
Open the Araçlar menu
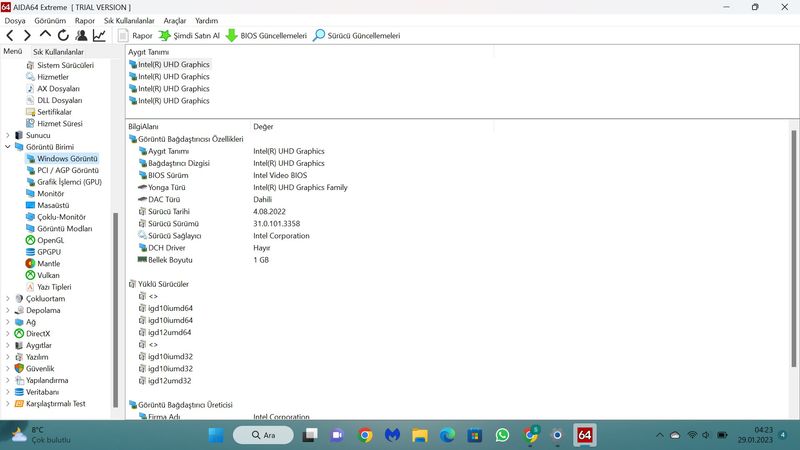click(x=174, y=20)
